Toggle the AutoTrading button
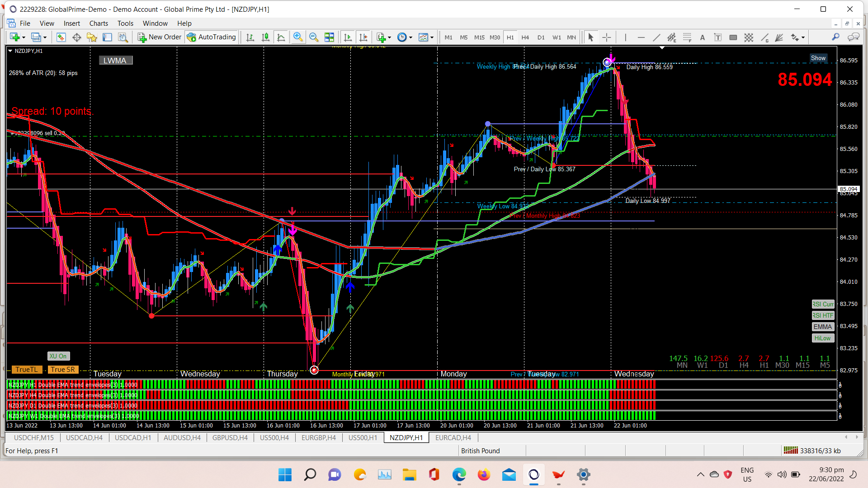The width and height of the screenshot is (868, 488). click(x=211, y=37)
